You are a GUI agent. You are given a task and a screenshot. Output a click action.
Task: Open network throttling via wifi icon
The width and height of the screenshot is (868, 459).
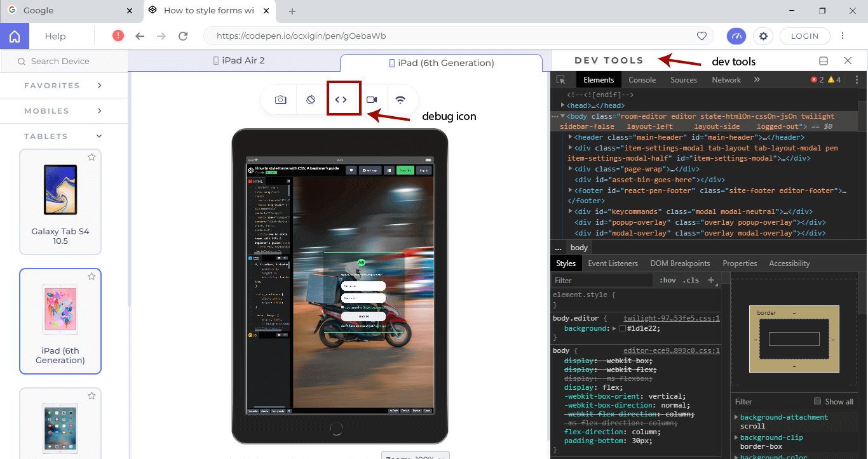pos(400,98)
